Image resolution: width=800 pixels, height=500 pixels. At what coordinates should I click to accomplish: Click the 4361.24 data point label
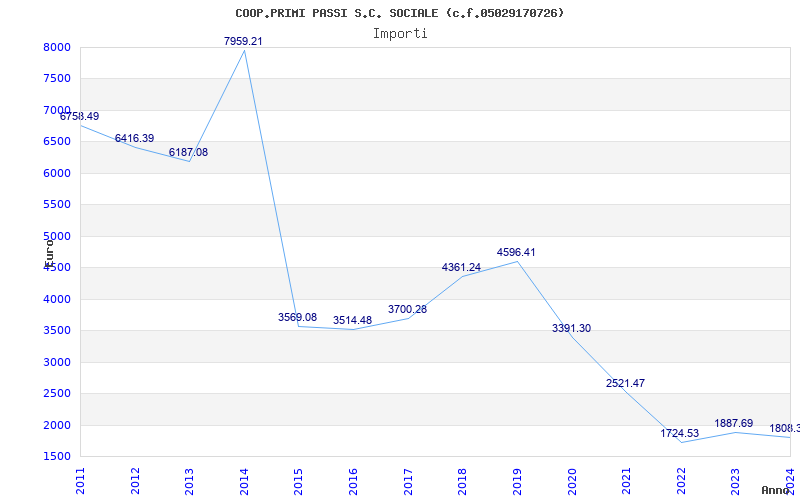pos(461,267)
